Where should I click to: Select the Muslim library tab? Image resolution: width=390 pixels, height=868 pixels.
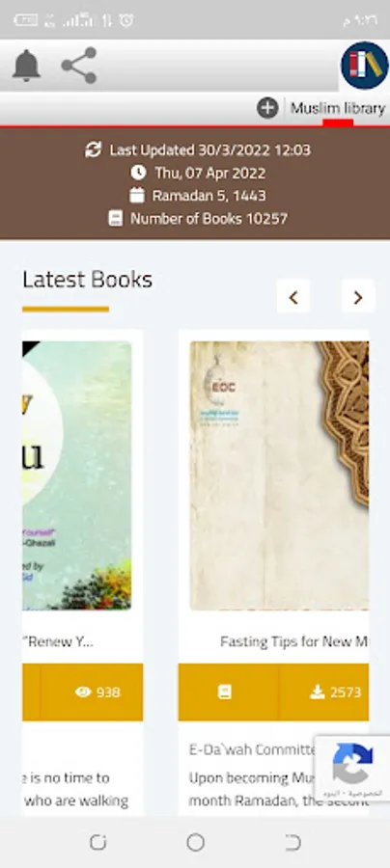[x=338, y=108]
